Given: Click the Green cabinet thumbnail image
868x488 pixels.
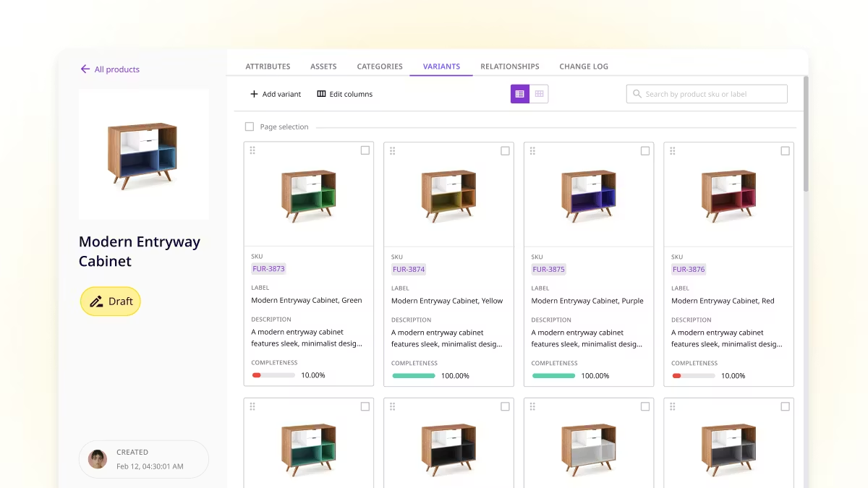Looking at the screenshot, I should pyautogui.click(x=309, y=196).
